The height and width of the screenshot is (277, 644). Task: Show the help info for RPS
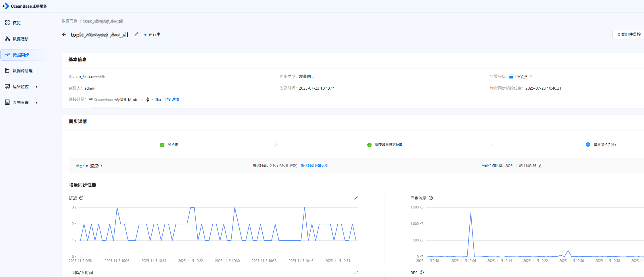pos(422,272)
